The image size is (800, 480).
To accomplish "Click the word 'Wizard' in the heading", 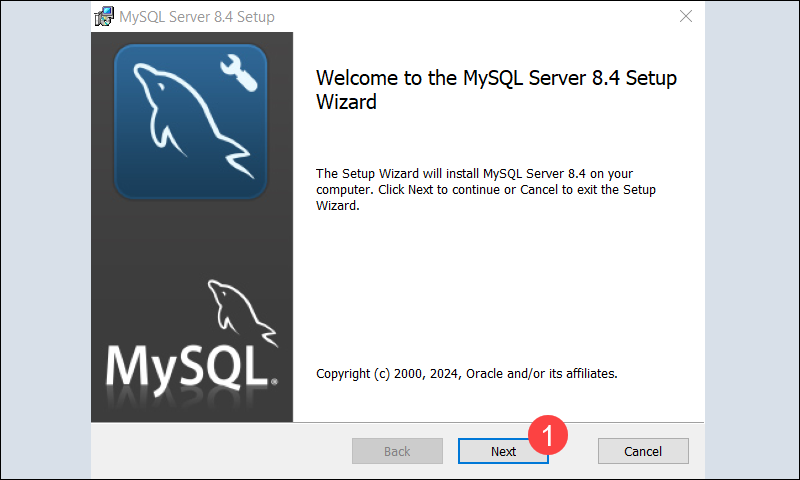I will click(x=346, y=101).
